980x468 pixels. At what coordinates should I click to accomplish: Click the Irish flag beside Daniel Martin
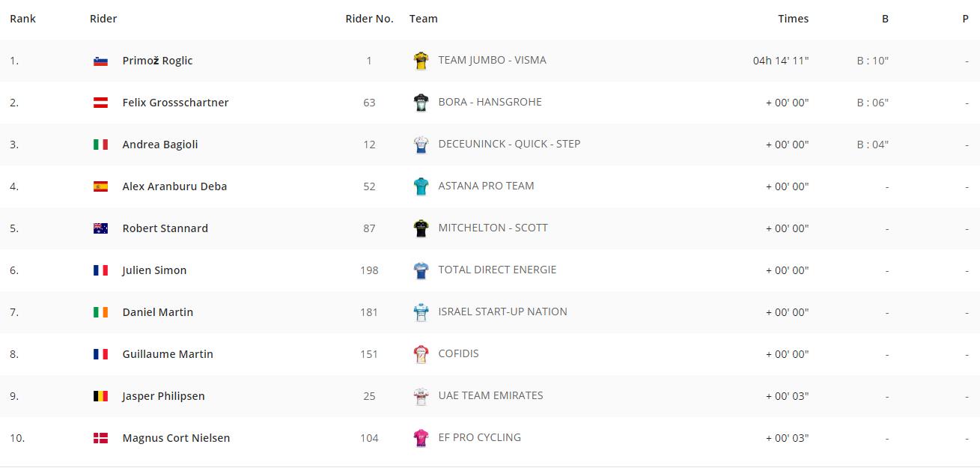[100, 313]
